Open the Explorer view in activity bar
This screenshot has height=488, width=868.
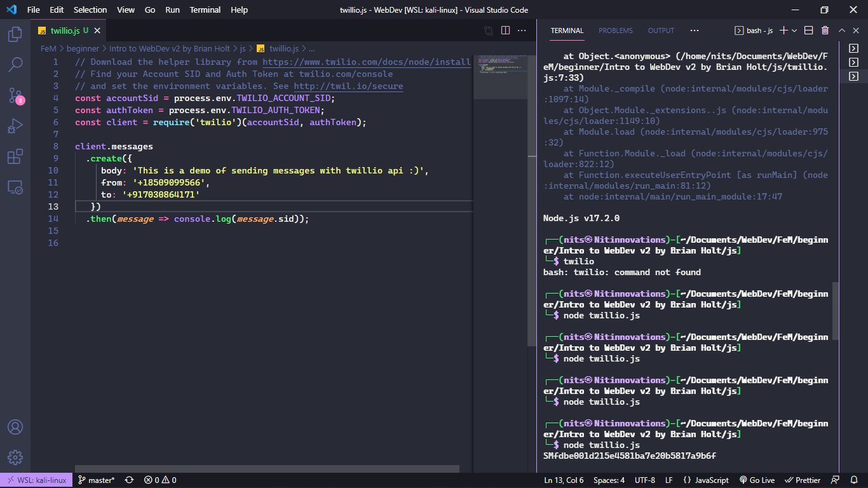point(15,34)
